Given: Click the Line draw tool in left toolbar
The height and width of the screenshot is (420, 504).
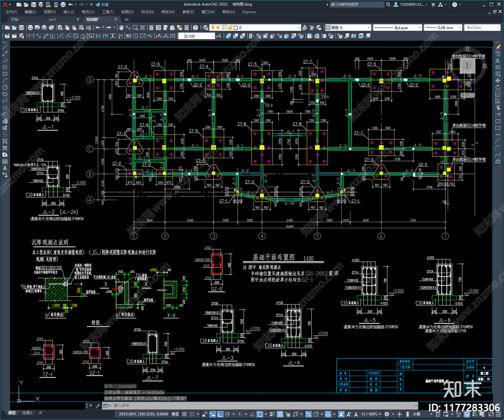Looking at the screenshot, I should [x=5, y=47].
